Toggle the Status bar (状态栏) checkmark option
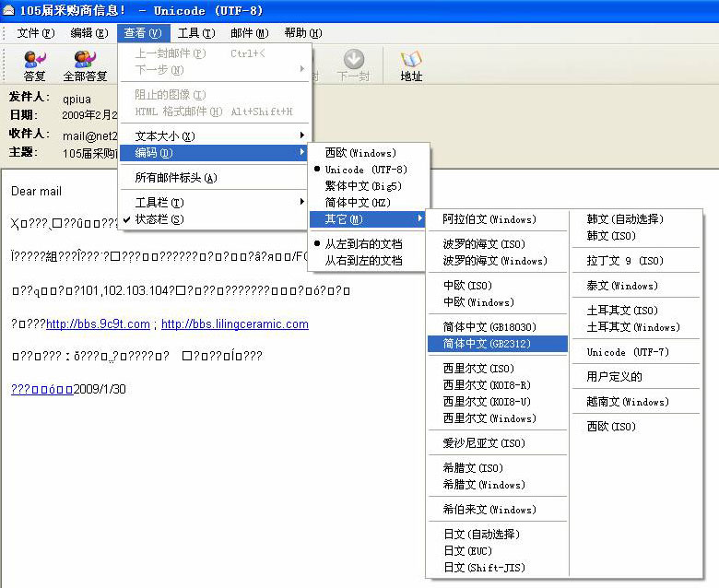 pyautogui.click(x=159, y=219)
